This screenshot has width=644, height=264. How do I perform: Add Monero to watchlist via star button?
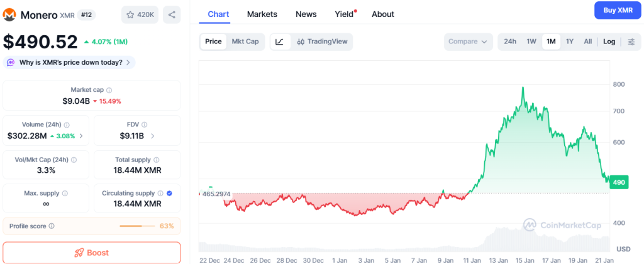tap(140, 15)
